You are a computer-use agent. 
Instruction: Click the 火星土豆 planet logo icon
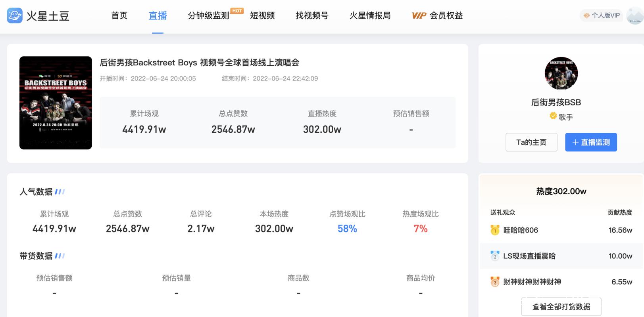click(15, 15)
